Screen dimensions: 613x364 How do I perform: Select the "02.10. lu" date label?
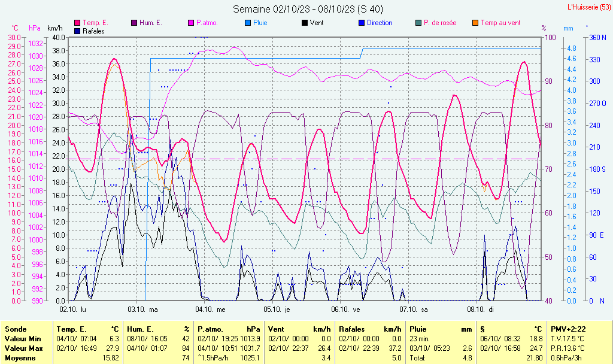tap(72, 310)
